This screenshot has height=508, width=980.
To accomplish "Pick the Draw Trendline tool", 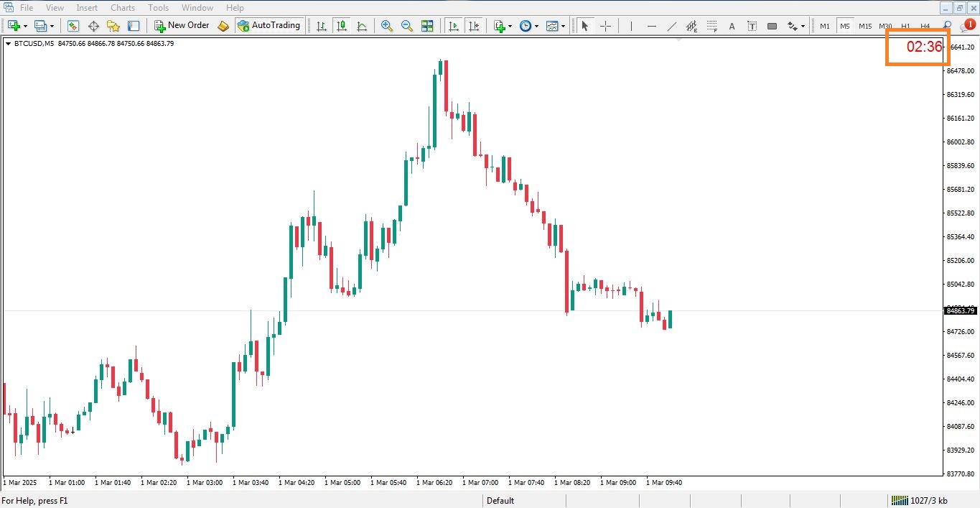I will tap(671, 26).
